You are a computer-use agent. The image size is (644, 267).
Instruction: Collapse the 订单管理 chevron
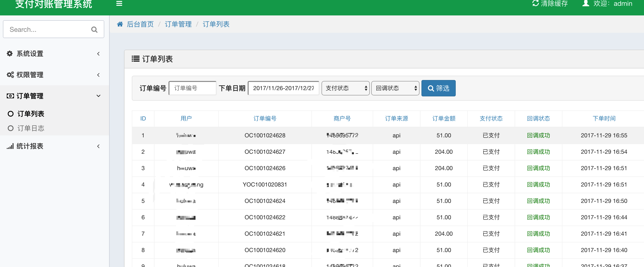98,96
